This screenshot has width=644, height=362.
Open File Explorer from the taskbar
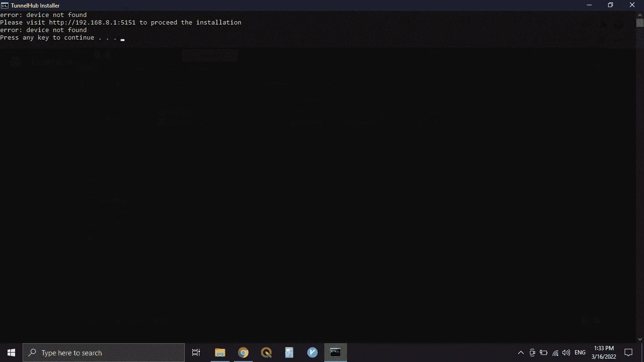(x=220, y=353)
